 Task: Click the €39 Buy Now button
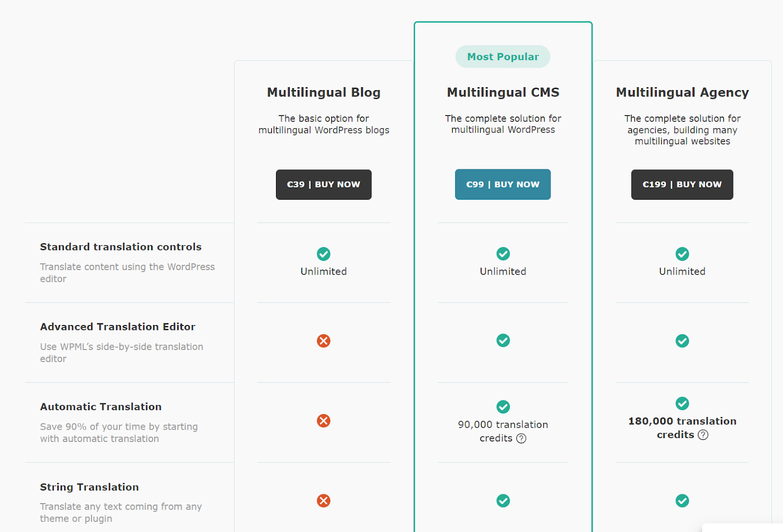[323, 185]
